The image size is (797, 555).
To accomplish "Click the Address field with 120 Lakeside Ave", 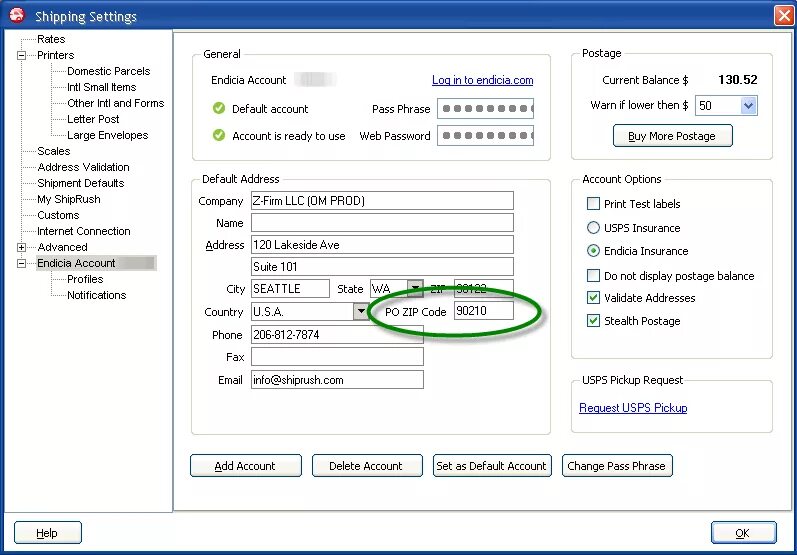I will [382, 245].
